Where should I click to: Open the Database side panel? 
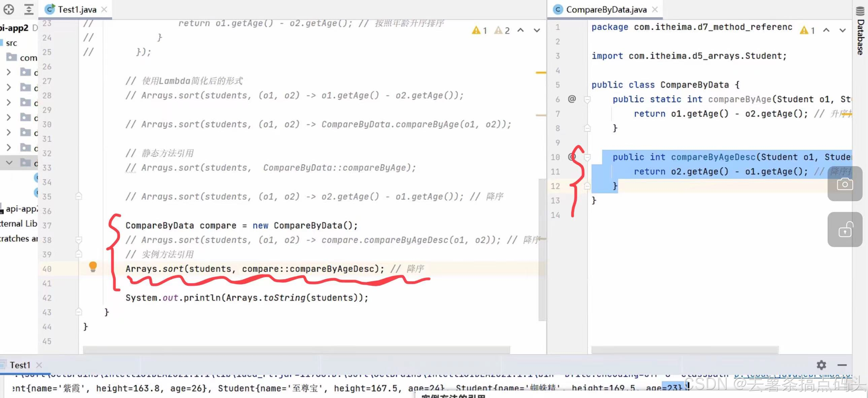pyautogui.click(x=860, y=31)
